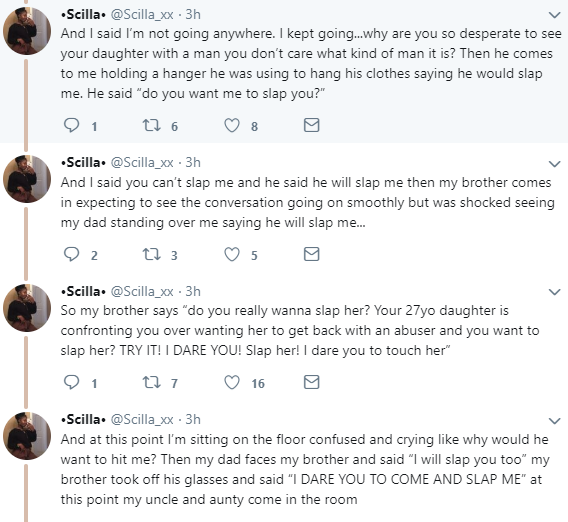
Task: Expand the menu chevron on the second tweet
Action: click(x=555, y=164)
